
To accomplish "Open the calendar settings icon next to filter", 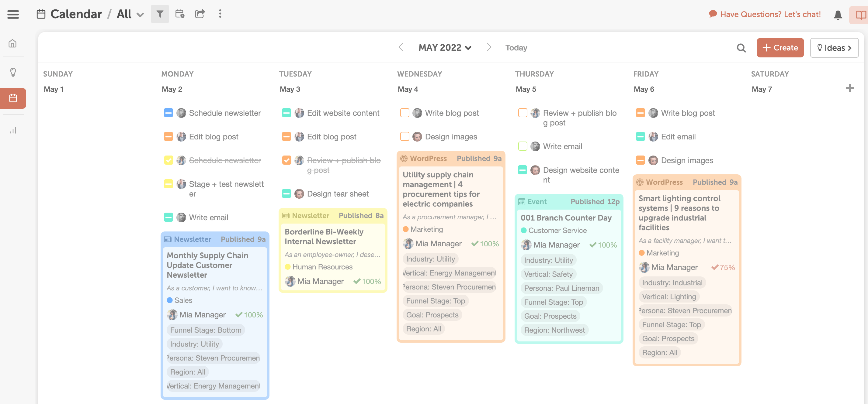I will 180,14.
